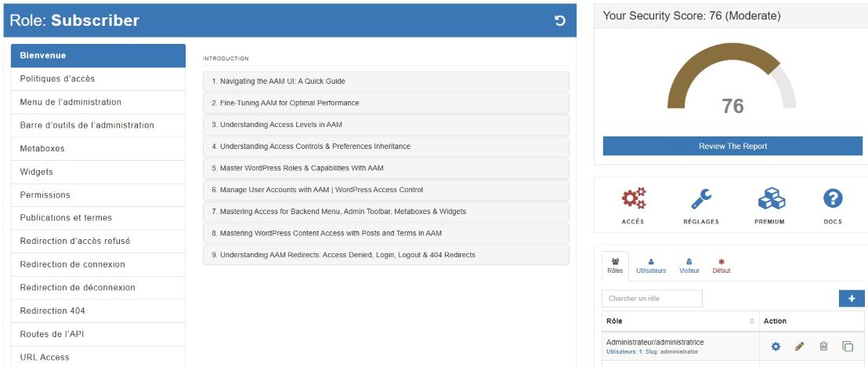Expand 'Master WordPress Roles & Capabilities' item
This screenshot has height=367, width=868.
click(385, 168)
